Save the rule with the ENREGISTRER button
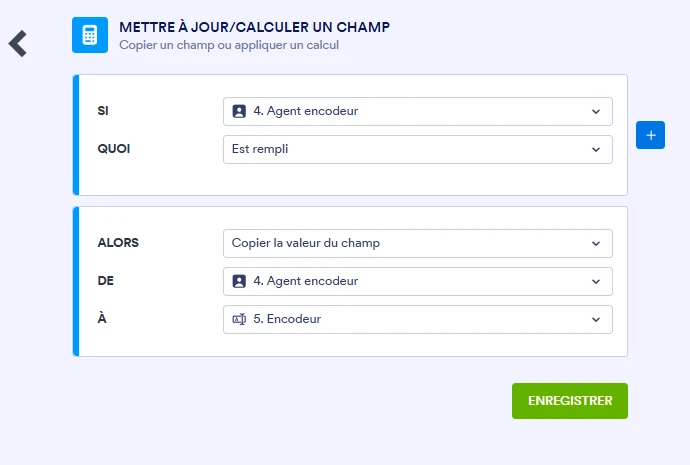 [569, 400]
